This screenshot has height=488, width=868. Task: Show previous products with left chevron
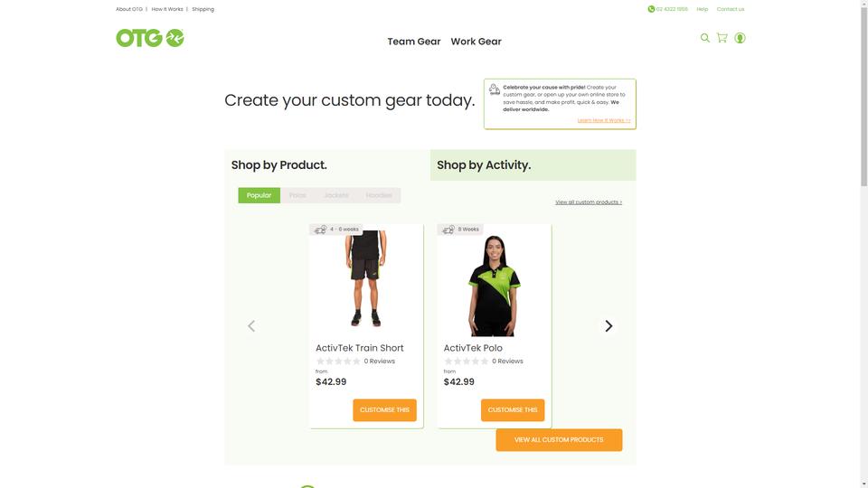click(251, 326)
